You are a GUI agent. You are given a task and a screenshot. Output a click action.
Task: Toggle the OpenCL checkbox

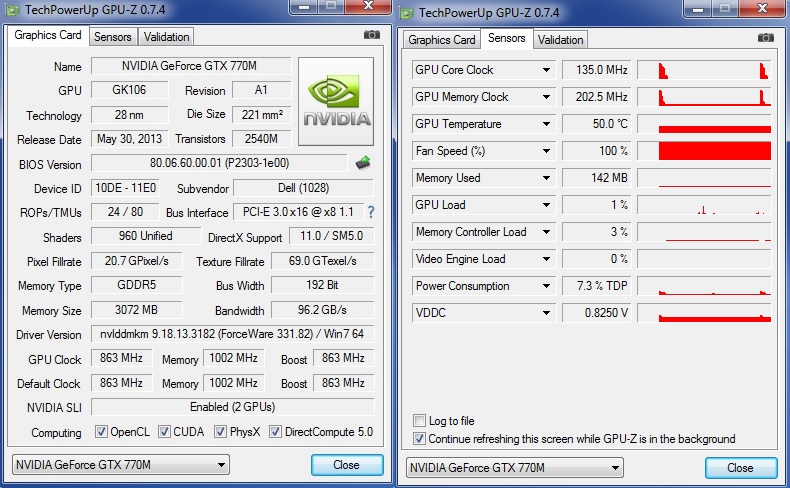101,432
